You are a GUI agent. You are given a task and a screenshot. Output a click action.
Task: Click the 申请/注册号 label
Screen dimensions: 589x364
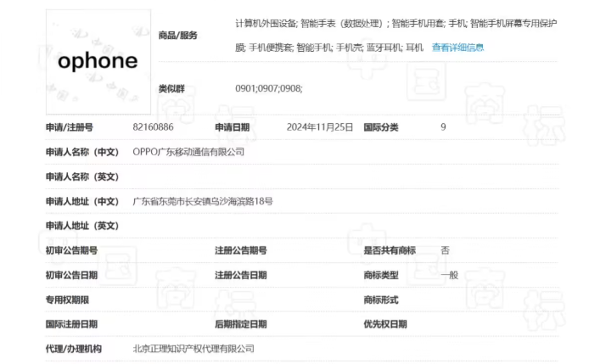point(69,127)
